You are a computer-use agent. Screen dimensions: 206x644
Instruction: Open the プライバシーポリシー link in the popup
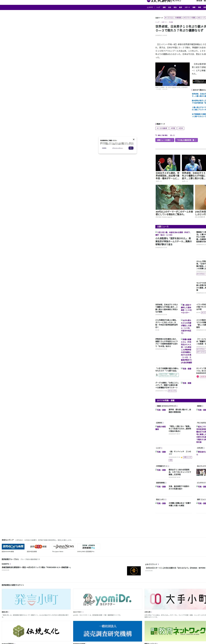coord(117,148)
